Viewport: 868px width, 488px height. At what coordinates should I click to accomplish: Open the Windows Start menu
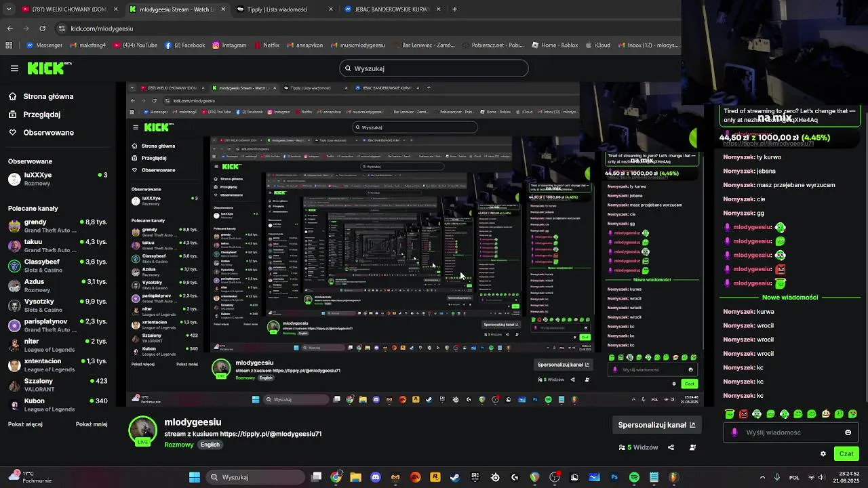coord(195,477)
